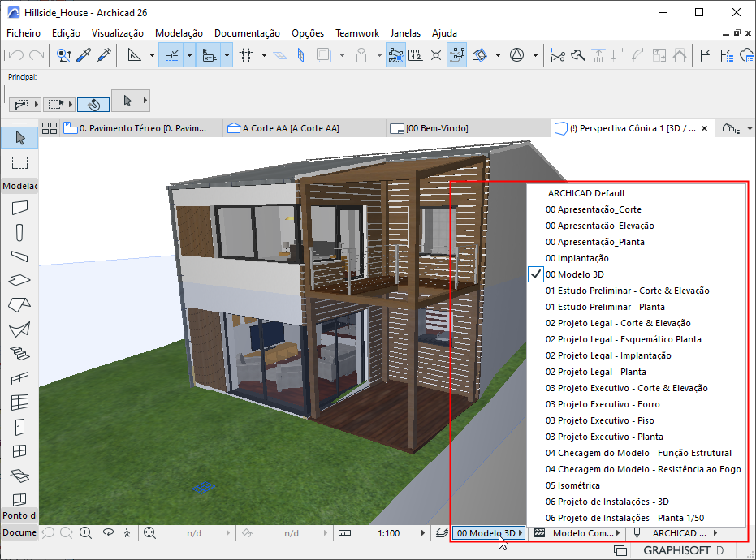
Task: Select the Stair tool
Action: 19,353
